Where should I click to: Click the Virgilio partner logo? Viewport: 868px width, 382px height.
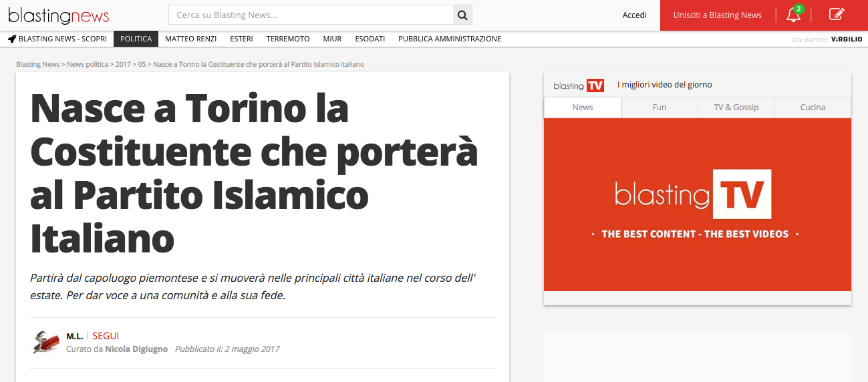point(847,39)
